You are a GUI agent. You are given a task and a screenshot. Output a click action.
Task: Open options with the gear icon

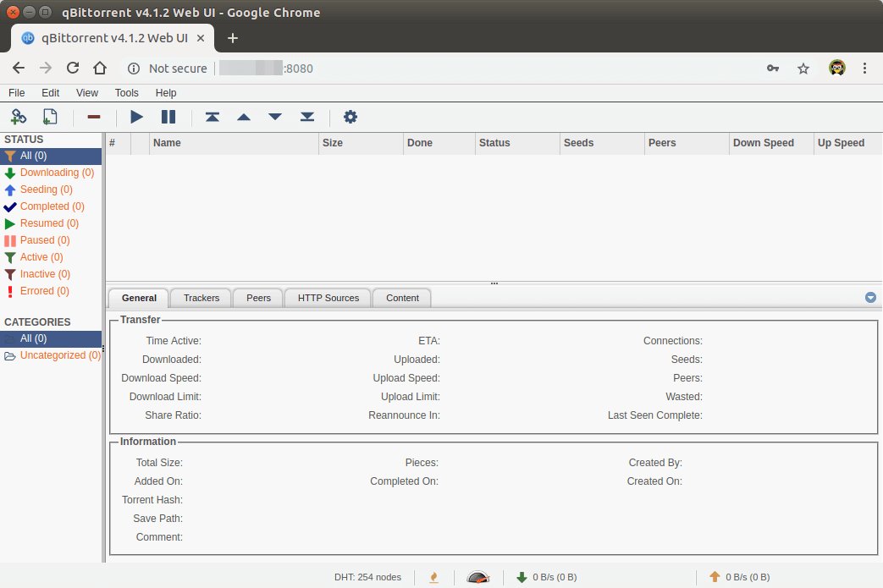click(350, 117)
